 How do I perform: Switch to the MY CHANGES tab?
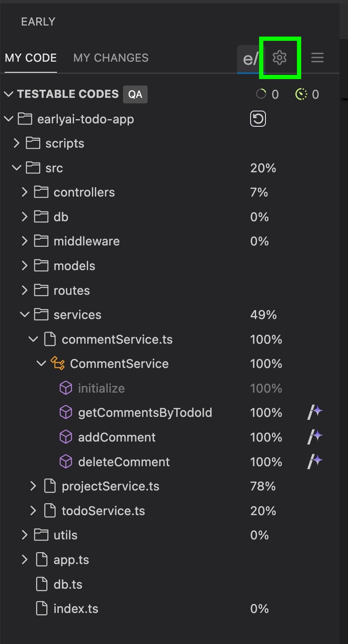coord(111,58)
